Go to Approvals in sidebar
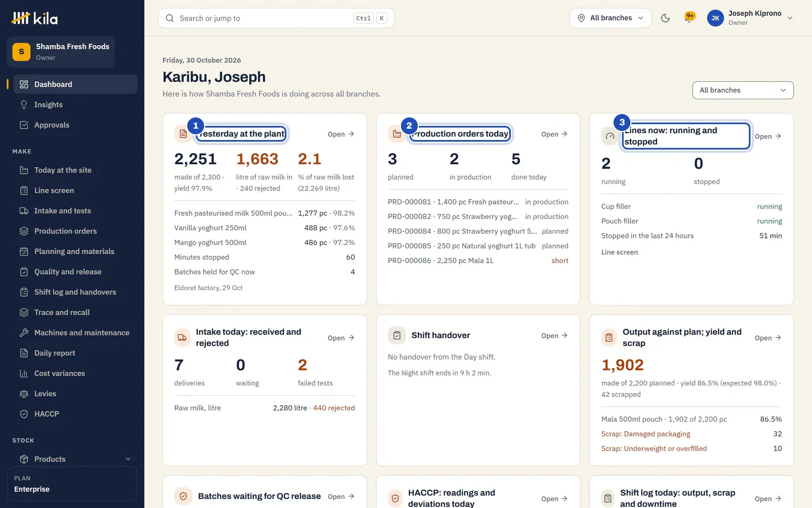Screen dimensions: 812x508 76,125
